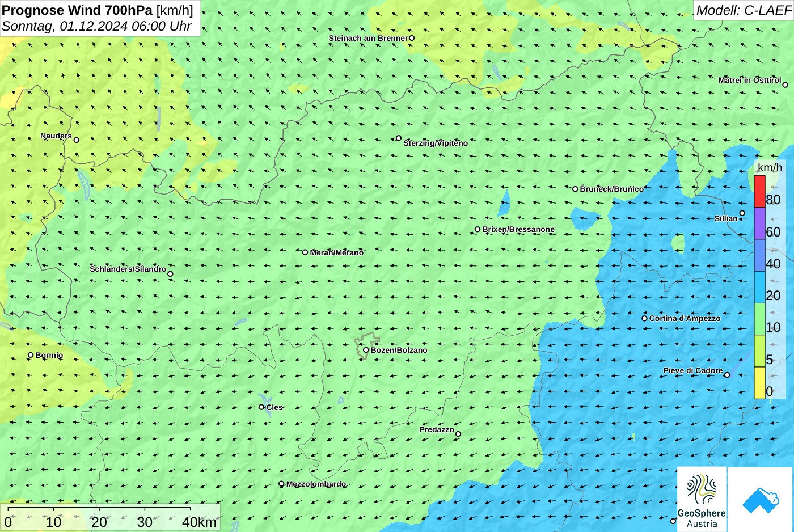Click the Mezzolombardo label

click(316, 484)
